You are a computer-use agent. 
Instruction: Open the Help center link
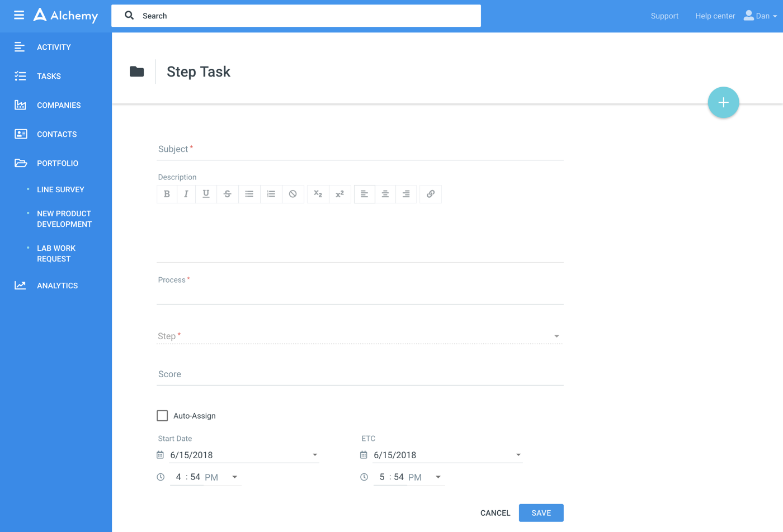(x=715, y=16)
